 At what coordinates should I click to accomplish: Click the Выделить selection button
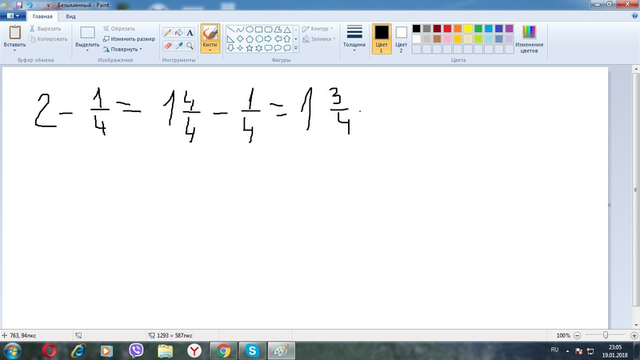point(87,39)
